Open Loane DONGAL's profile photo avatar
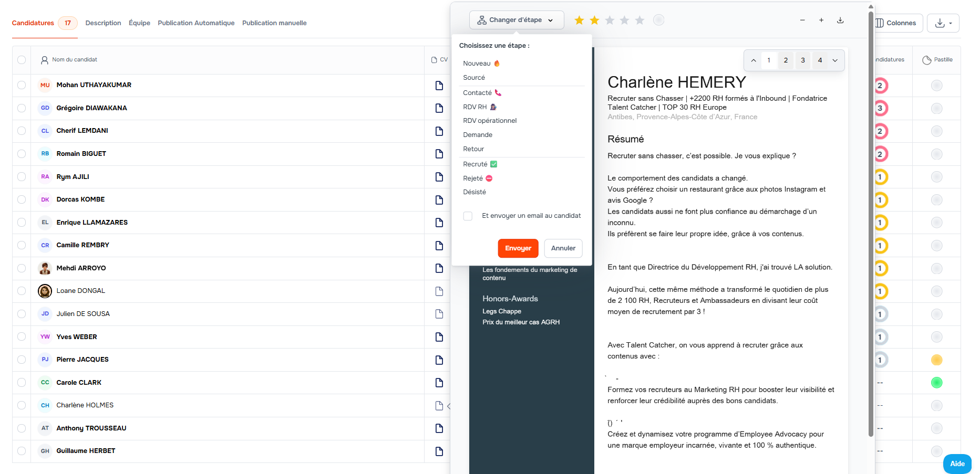This screenshot has width=980, height=474. [x=45, y=291]
